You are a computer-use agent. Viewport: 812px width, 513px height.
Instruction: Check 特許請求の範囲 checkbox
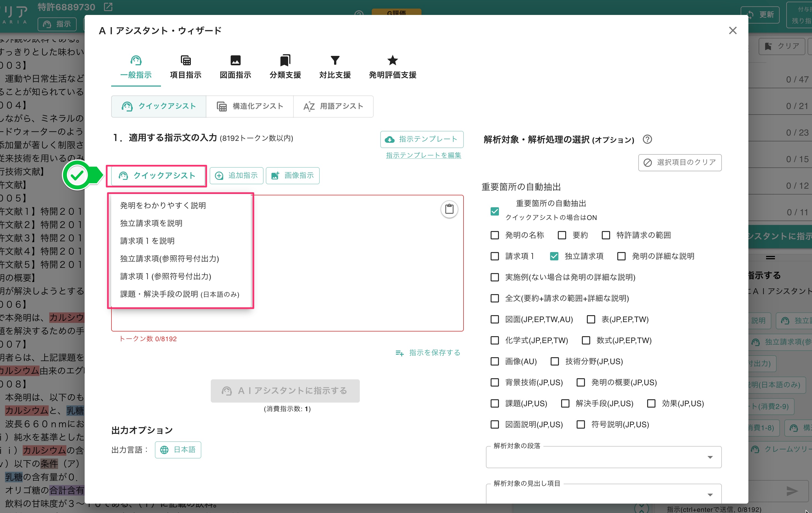pyautogui.click(x=606, y=235)
